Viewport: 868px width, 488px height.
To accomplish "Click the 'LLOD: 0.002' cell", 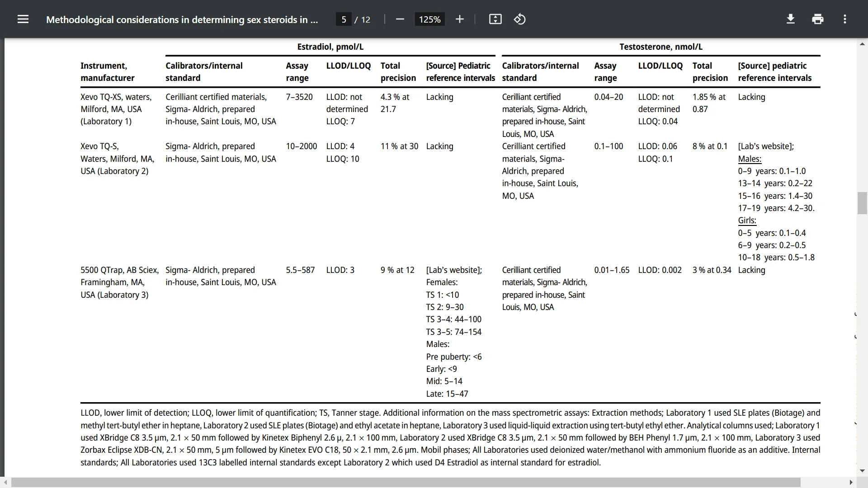I will 660,270.
